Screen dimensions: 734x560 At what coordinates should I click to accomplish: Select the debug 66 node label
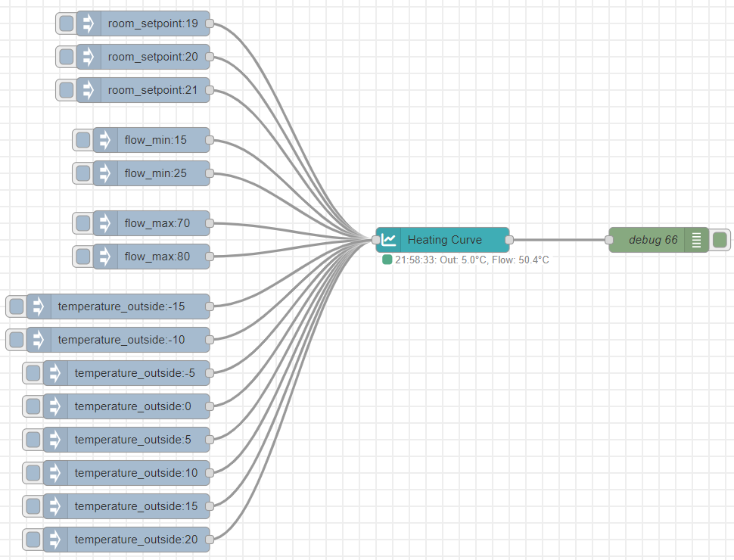point(653,240)
